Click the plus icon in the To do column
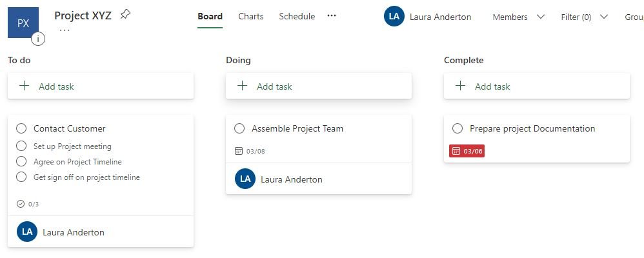 25,86
